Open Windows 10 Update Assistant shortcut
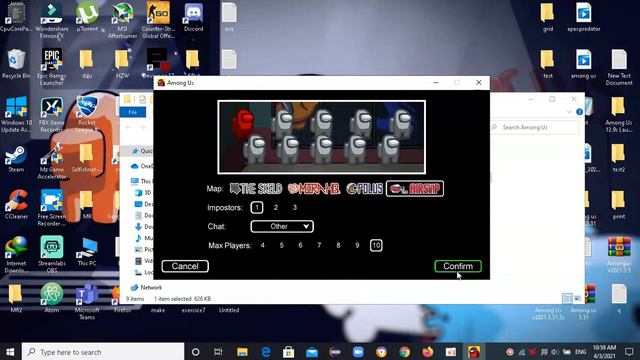 pos(16,114)
